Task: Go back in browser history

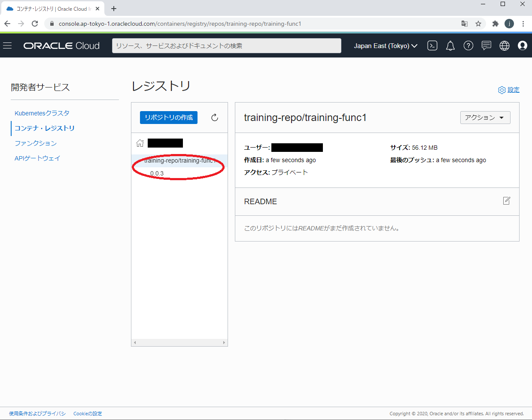Action: (x=7, y=24)
